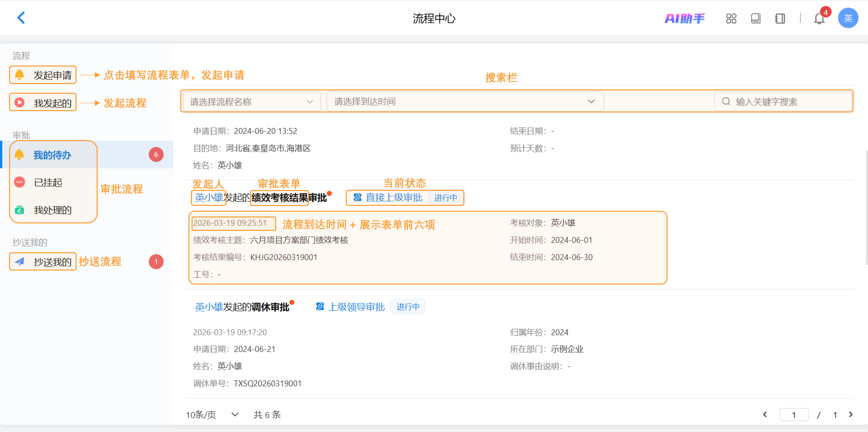The width and height of the screenshot is (868, 432).
Task: Open 我发起的 menu item
Action: (x=52, y=103)
